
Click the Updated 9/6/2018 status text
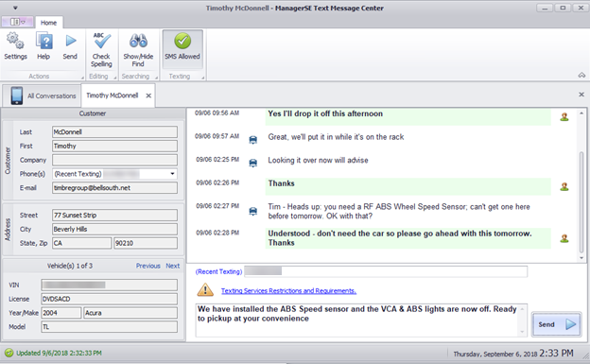[59, 353]
